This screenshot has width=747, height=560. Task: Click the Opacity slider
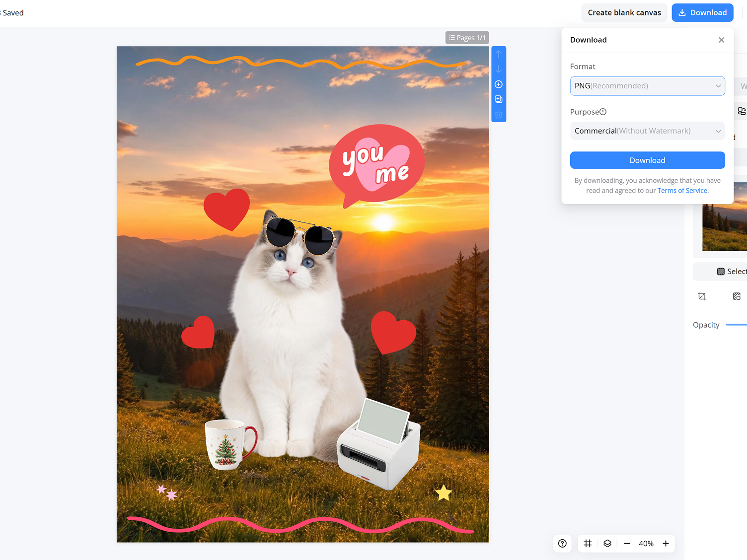point(737,325)
